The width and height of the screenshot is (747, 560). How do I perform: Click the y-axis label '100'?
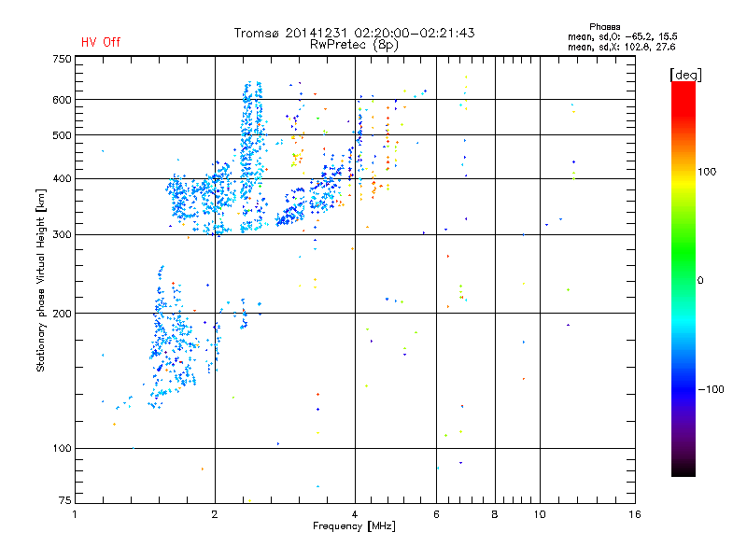click(62, 449)
